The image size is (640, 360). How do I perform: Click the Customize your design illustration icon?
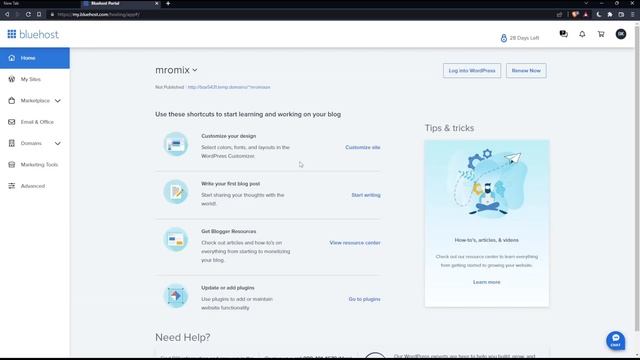coord(176,144)
